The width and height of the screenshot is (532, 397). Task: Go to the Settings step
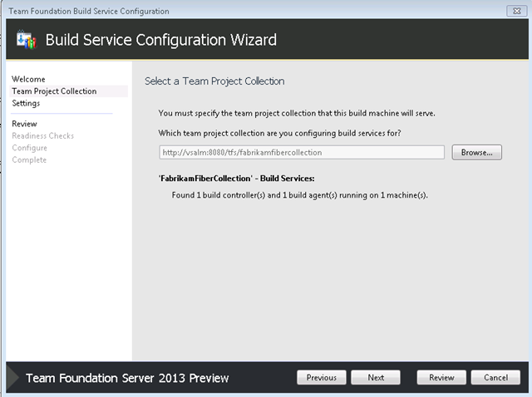(x=26, y=103)
